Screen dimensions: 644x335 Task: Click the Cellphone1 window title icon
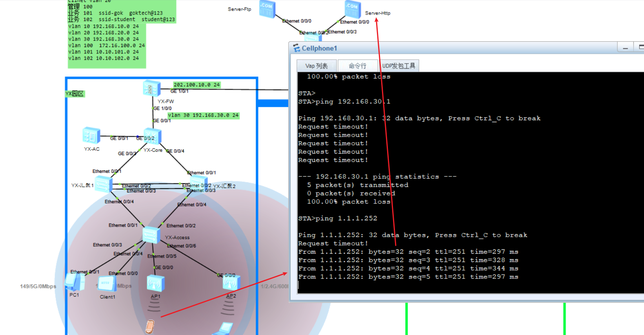click(x=297, y=48)
